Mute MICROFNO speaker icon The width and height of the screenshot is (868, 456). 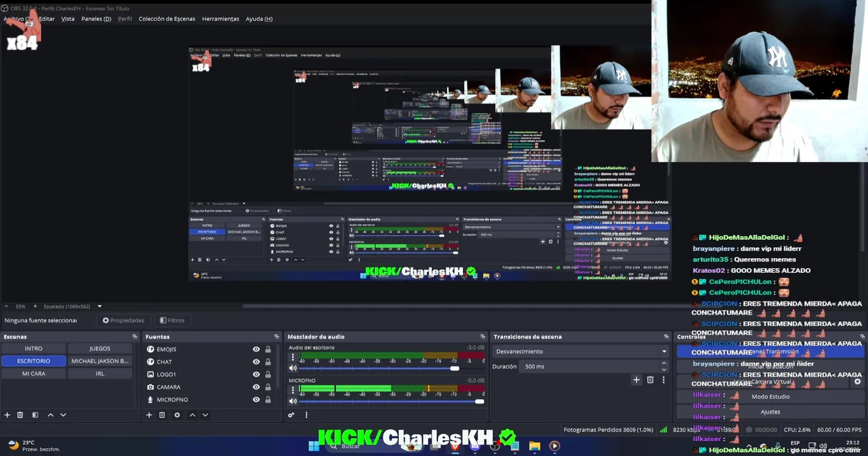[x=292, y=401]
